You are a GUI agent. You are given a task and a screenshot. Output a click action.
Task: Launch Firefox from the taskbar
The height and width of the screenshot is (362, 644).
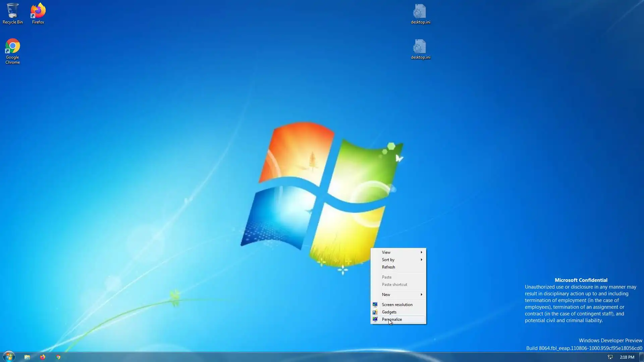click(x=43, y=357)
